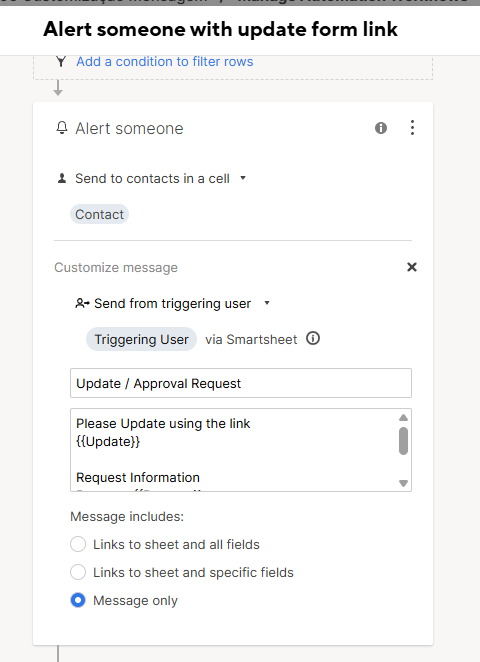This screenshot has height=662, width=480.
Task: Click the Contact column chip
Action: 99,214
